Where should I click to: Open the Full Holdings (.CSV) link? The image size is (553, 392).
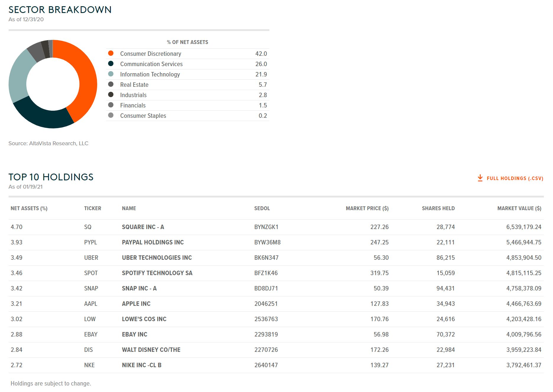click(515, 178)
